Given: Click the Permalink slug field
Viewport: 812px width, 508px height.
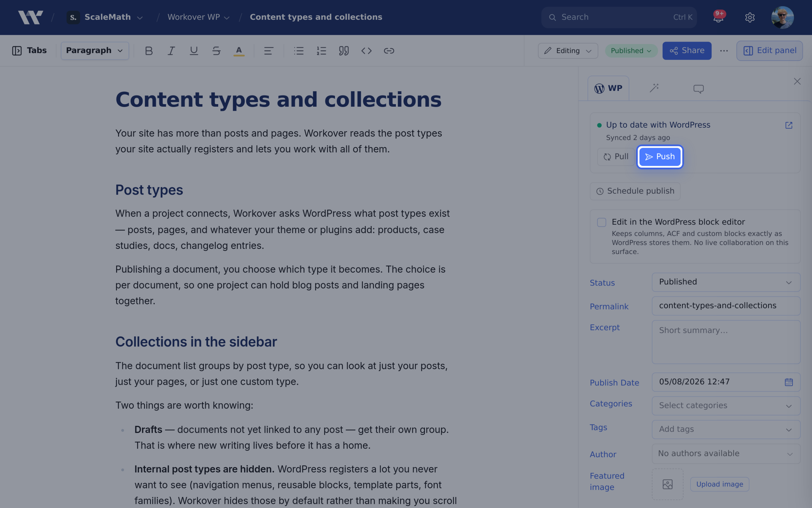Looking at the screenshot, I should [x=726, y=306].
